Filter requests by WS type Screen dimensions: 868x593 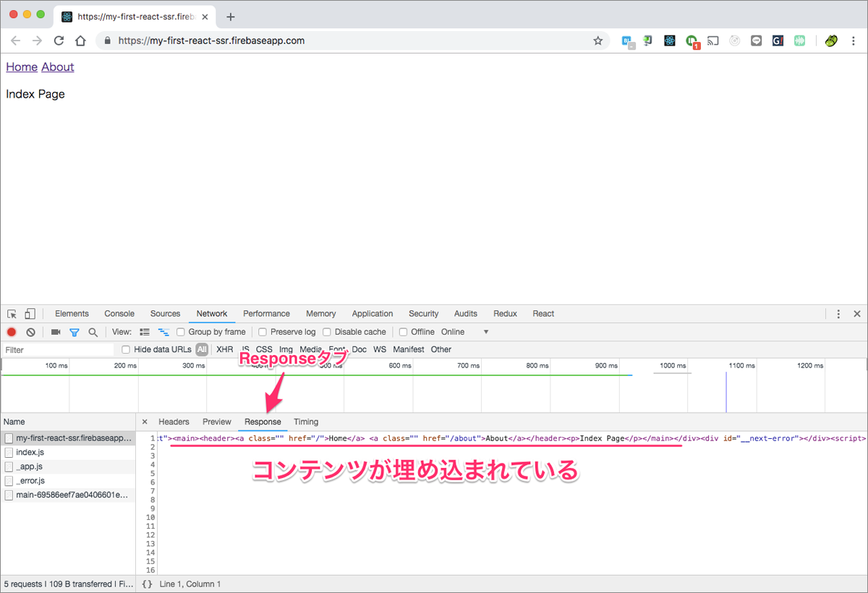click(380, 349)
